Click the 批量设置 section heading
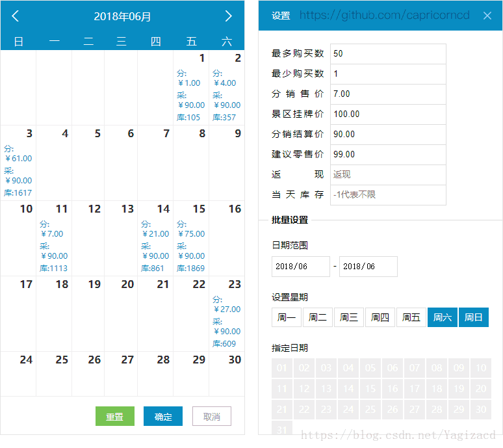This screenshot has height=448, width=503. coord(290,220)
